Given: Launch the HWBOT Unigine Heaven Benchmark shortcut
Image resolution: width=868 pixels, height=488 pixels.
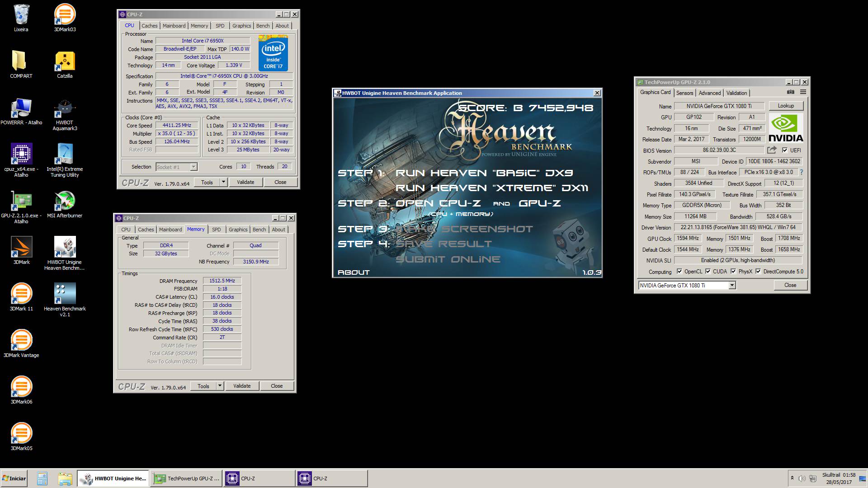Looking at the screenshot, I should 65,254.
